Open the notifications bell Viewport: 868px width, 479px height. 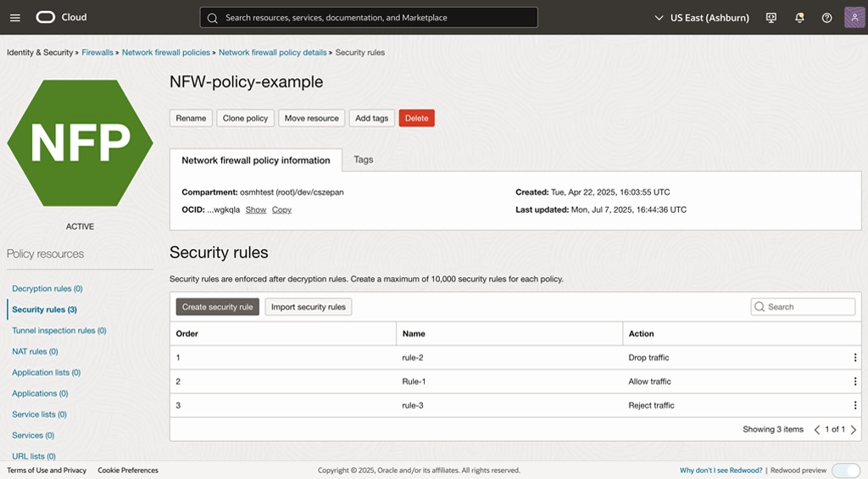pyautogui.click(x=799, y=18)
